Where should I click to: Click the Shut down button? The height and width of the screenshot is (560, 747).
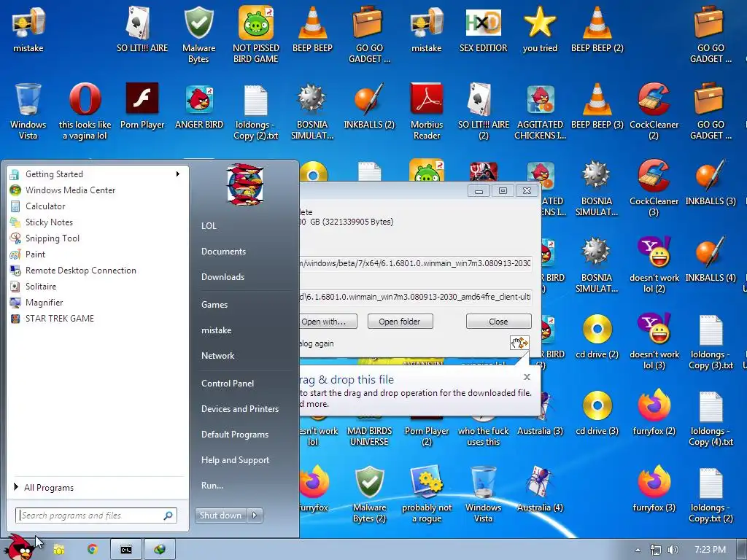[x=221, y=516]
